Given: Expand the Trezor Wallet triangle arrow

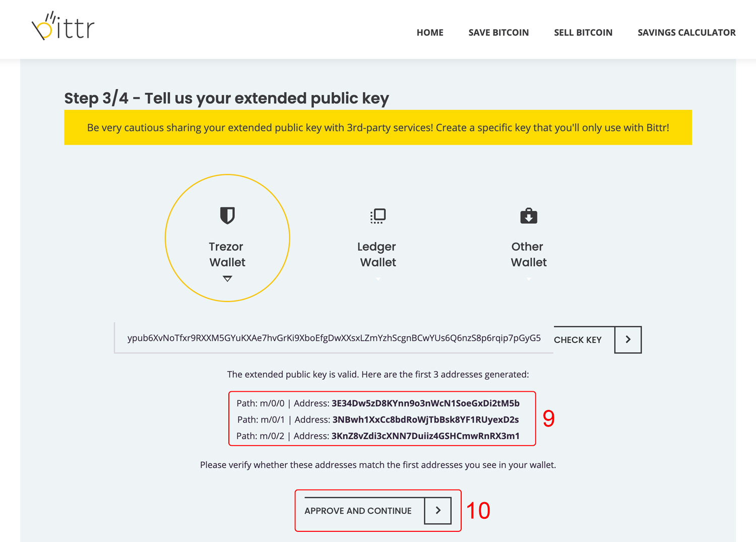Looking at the screenshot, I should coord(227,279).
